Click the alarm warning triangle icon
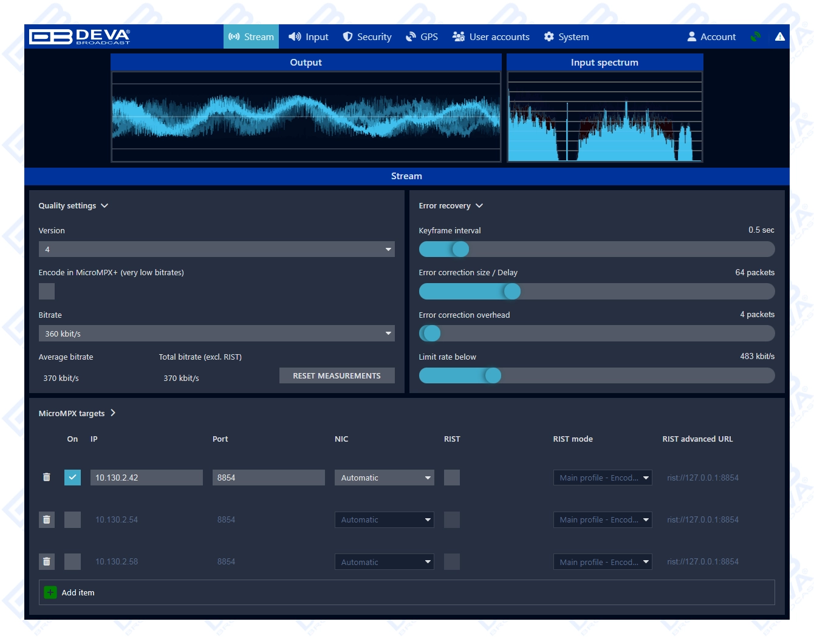Image resolution: width=814 pixels, height=644 pixels. [x=781, y=36]
